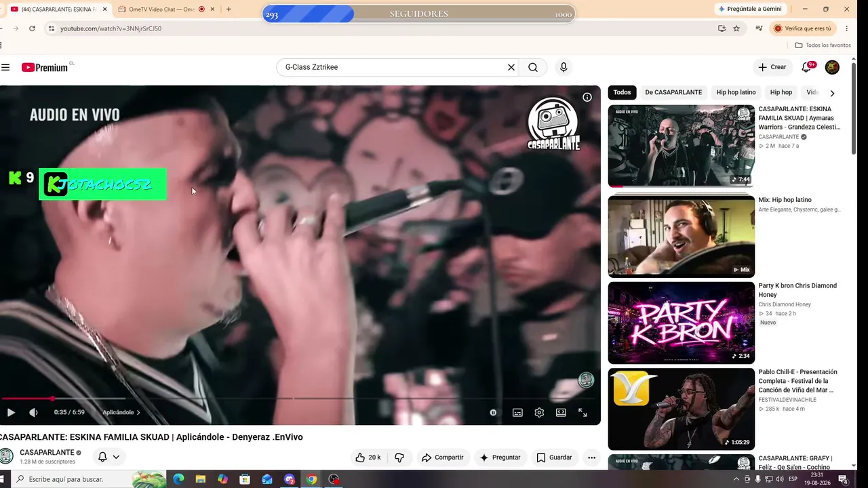Open Pablo Chill-E presentation thumbnail

[681, 409]
